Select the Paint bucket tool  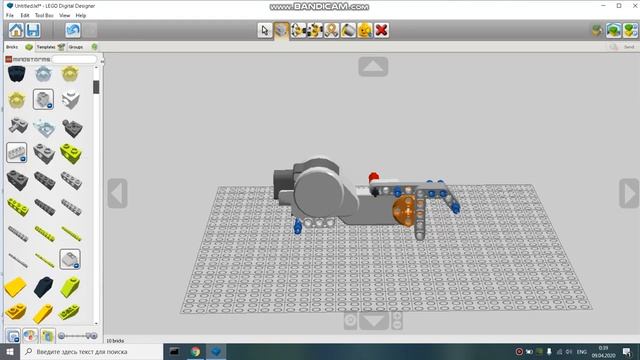pyautogui.click(x=348, y=30)
